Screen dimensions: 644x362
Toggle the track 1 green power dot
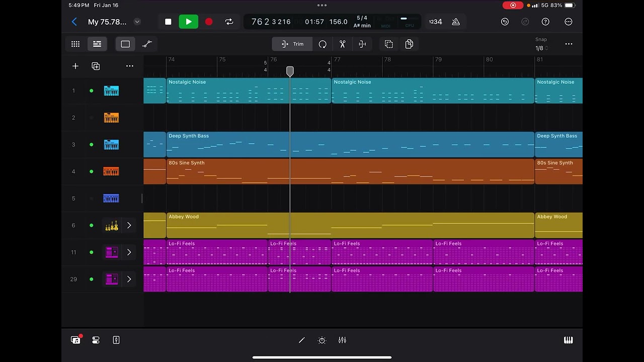click(92, 91)
